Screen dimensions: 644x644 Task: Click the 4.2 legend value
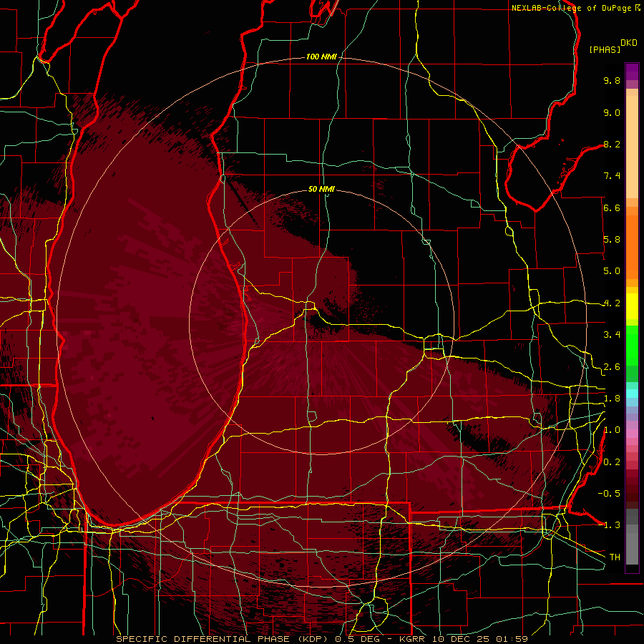(612, 303)
